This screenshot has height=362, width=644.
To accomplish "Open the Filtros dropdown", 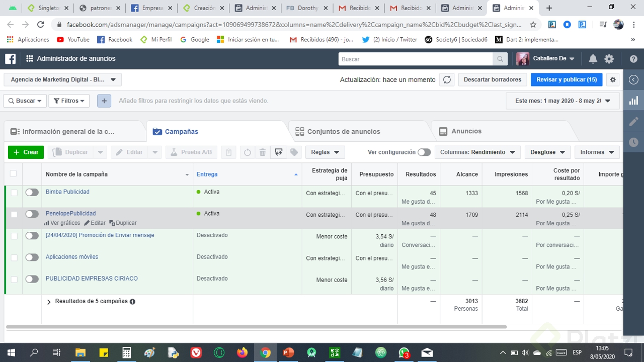I will tap(69, 101).
